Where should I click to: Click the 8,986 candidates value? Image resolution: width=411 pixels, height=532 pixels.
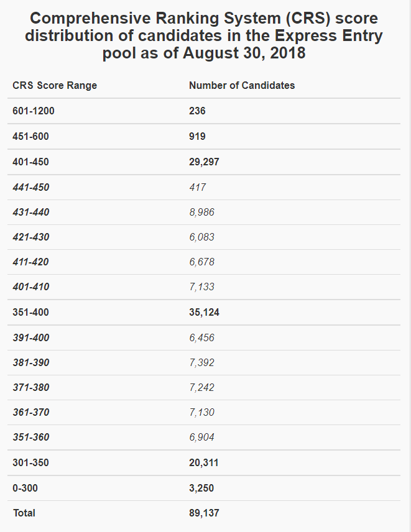(x=201, y=213)
